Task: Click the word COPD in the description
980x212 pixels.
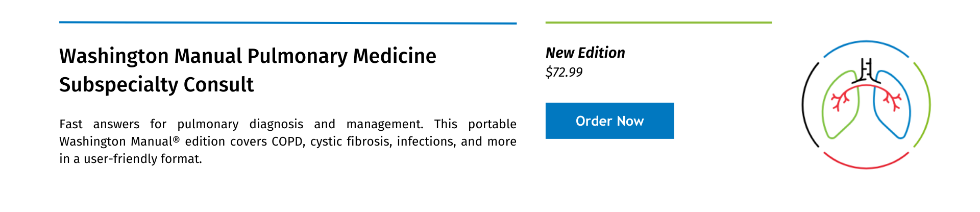Action: point(288,142)
